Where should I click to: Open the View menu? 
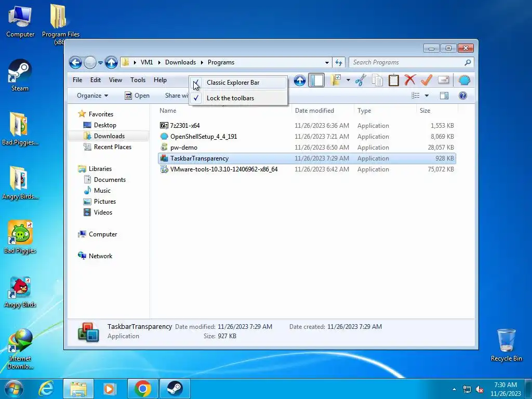pos(115,80)
